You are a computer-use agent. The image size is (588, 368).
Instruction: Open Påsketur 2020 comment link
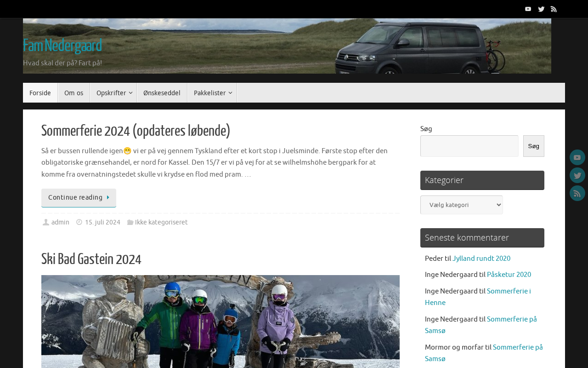coord(509,275)
